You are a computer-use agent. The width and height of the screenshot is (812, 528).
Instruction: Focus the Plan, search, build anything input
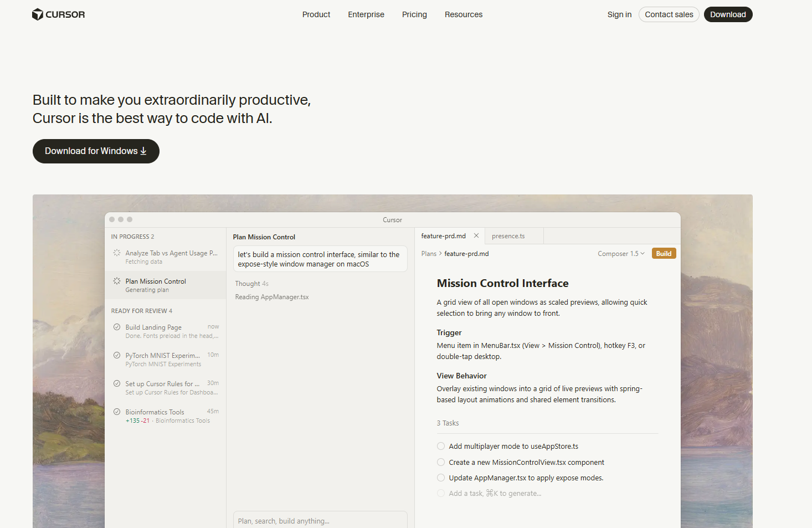[320, 521]
